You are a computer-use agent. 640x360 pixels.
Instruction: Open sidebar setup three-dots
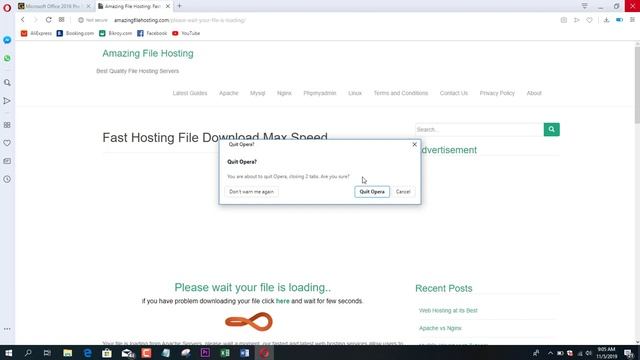pyautogui.click(x=7, y=329)
